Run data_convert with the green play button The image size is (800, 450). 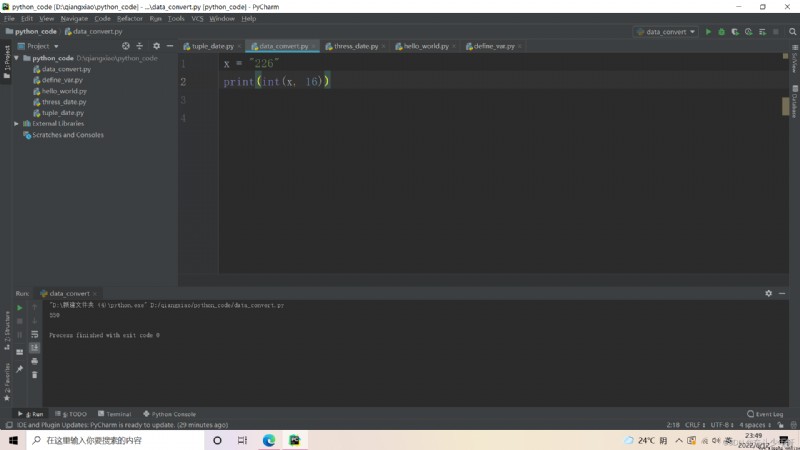click(708, 32)
